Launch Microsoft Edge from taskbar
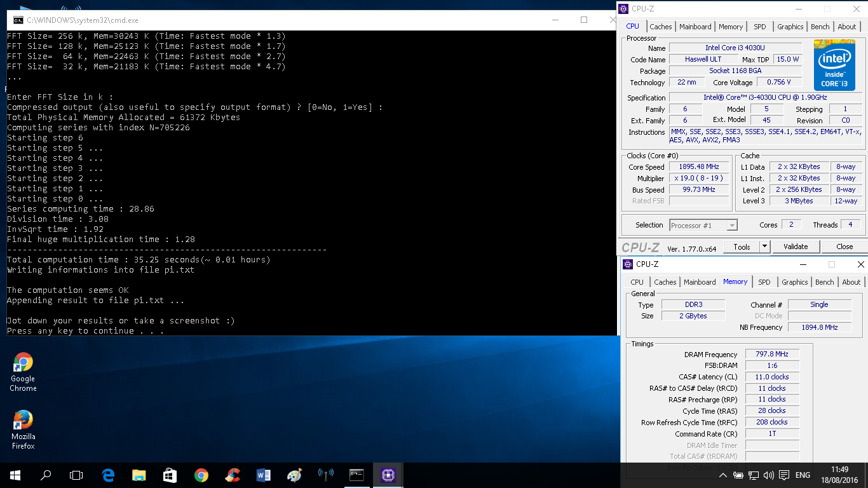Viewport: 868px width, 488px height. click(107, 475)
